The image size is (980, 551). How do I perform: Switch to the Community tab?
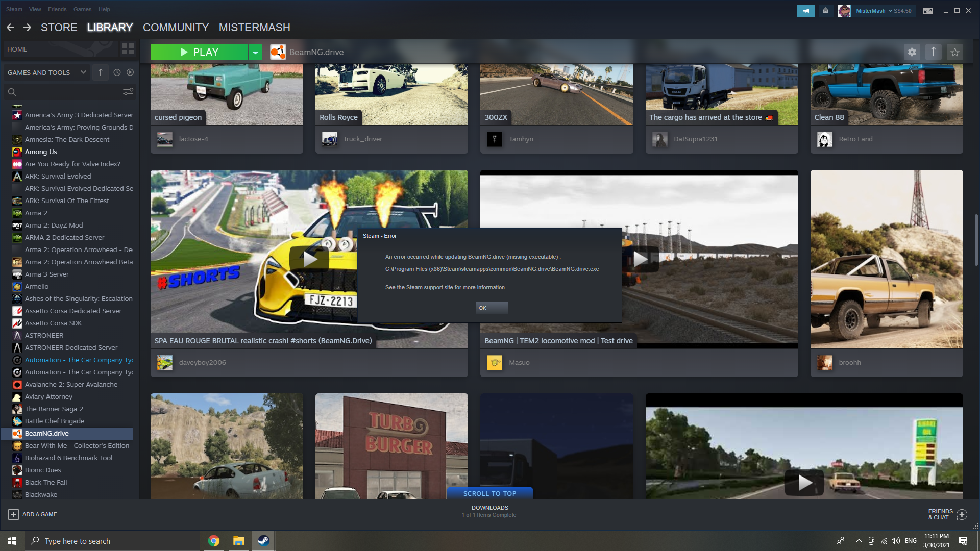(x=176, y=28)
